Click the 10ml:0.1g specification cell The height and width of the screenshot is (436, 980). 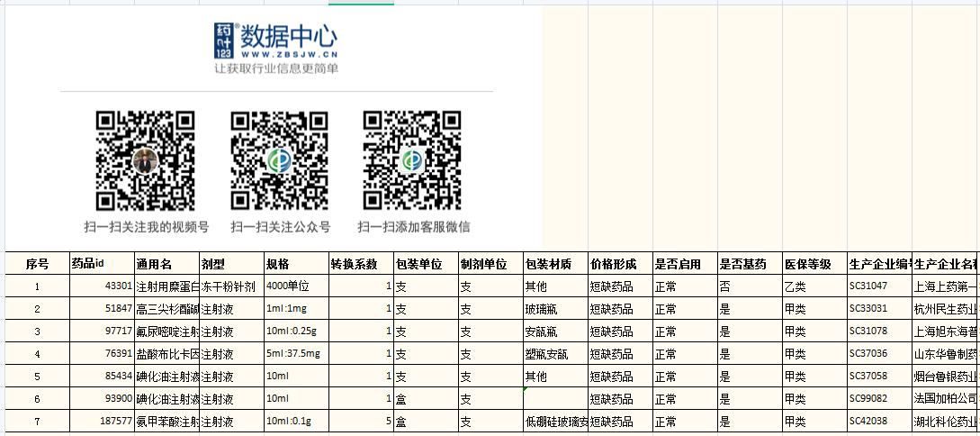point(296,422)
